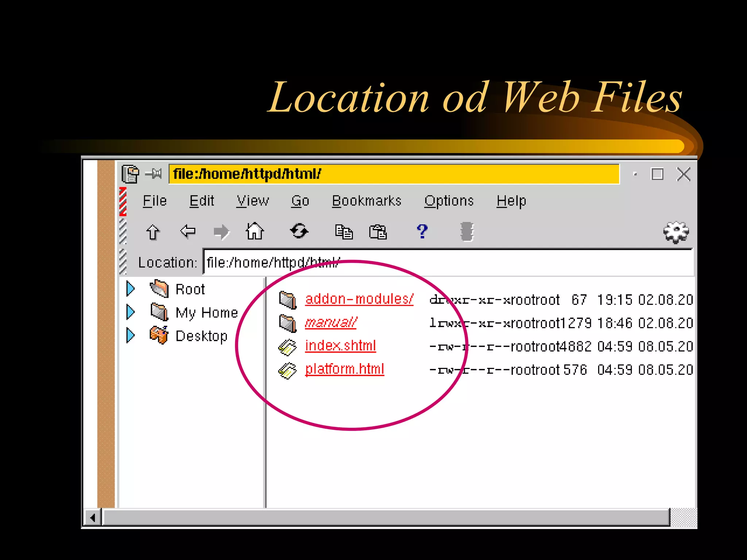Open the View menu
Viewport: 747px width, 560px height.
point(253,201)
